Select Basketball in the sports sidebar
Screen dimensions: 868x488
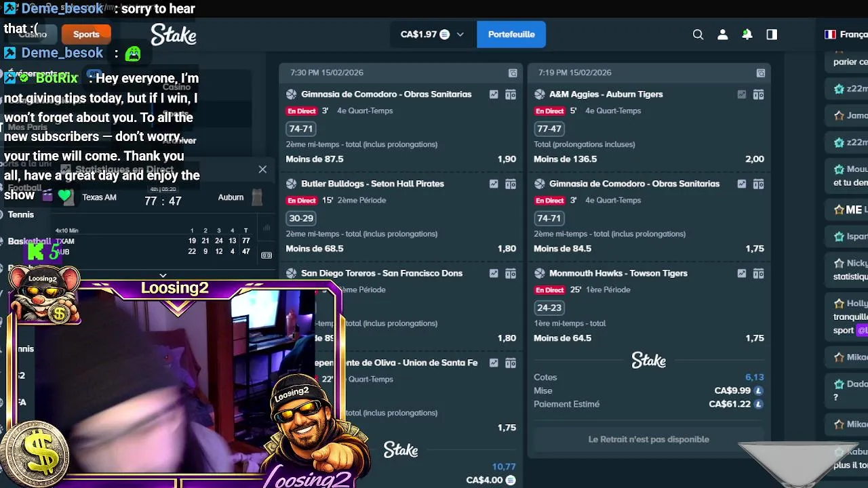click(x=29, y=241)
